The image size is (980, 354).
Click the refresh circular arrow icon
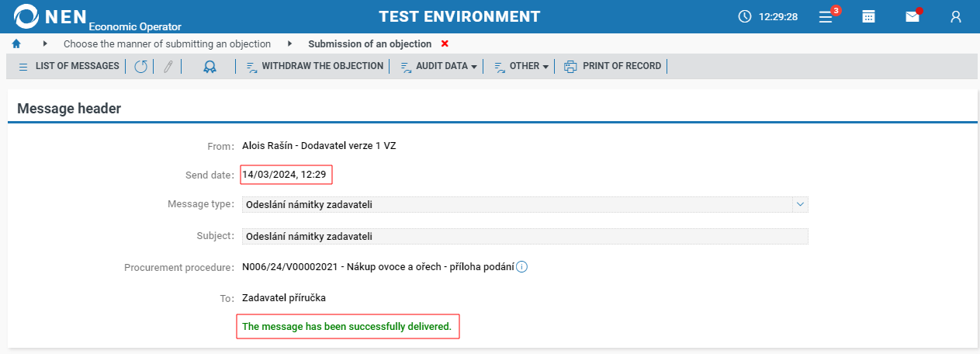(x=140, y=67)
